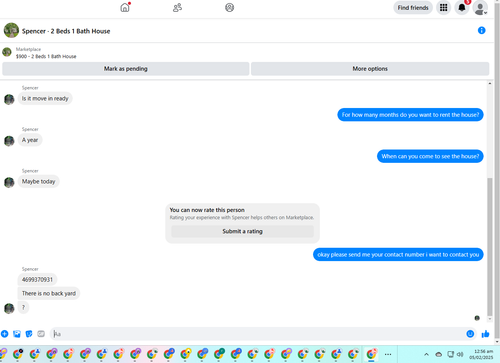Click the Find friends button
This screenshot has height=363, width=500.
pos(413,8)
